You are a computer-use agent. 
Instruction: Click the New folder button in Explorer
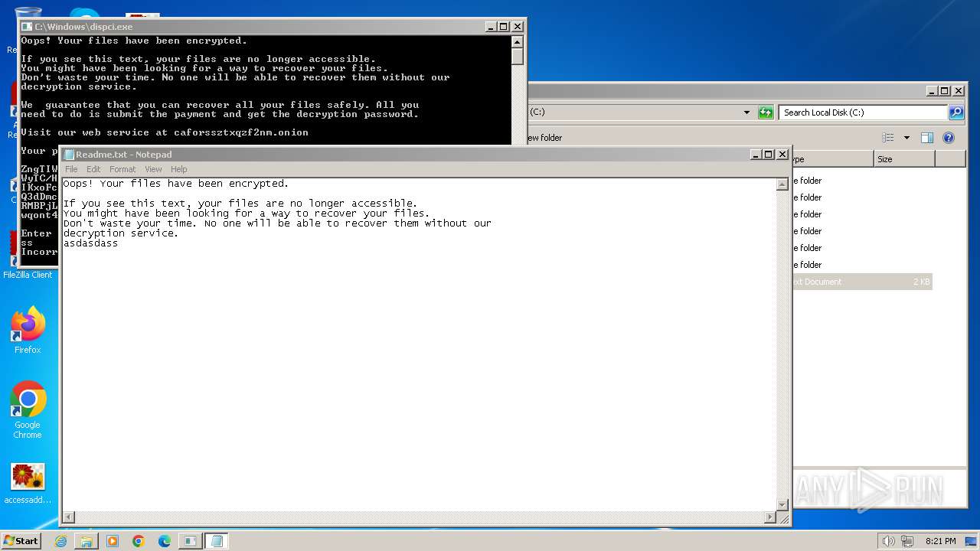click(x=545, y=138)
